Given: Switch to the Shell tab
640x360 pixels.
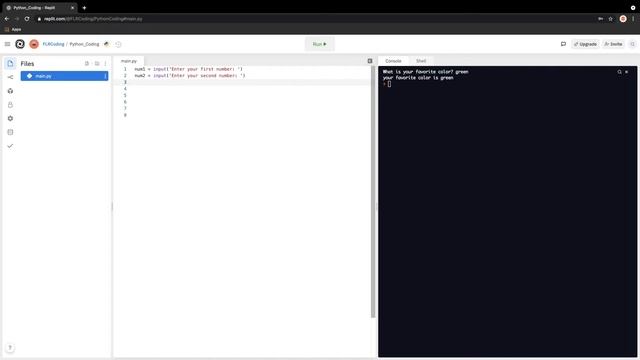Looking at the screenshot, I should pos(421,61).
